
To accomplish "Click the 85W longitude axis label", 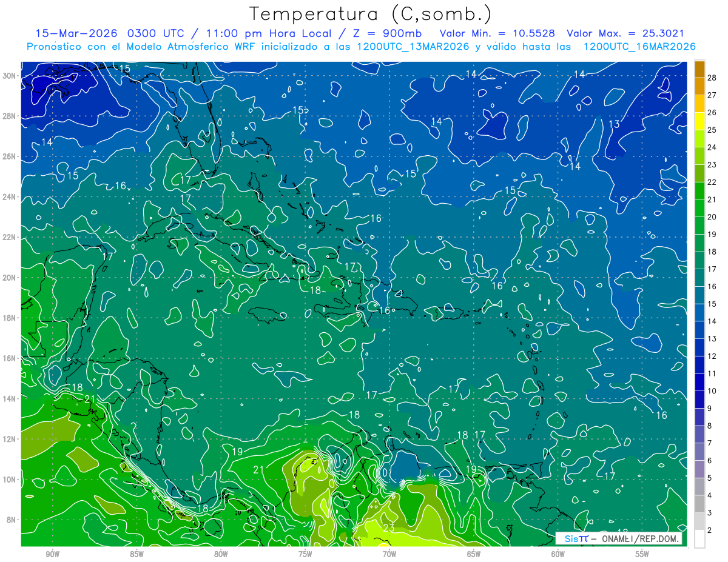I will (136, 554).
